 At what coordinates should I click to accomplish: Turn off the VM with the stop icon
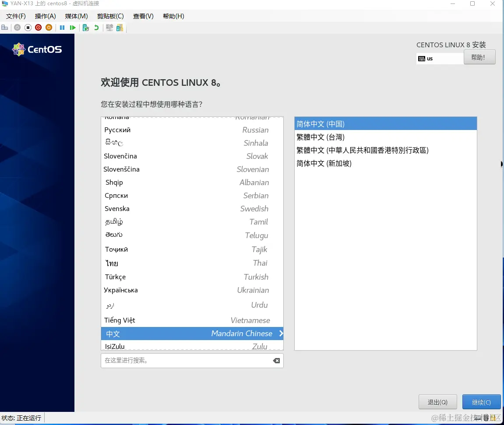[x=28, y=28]
